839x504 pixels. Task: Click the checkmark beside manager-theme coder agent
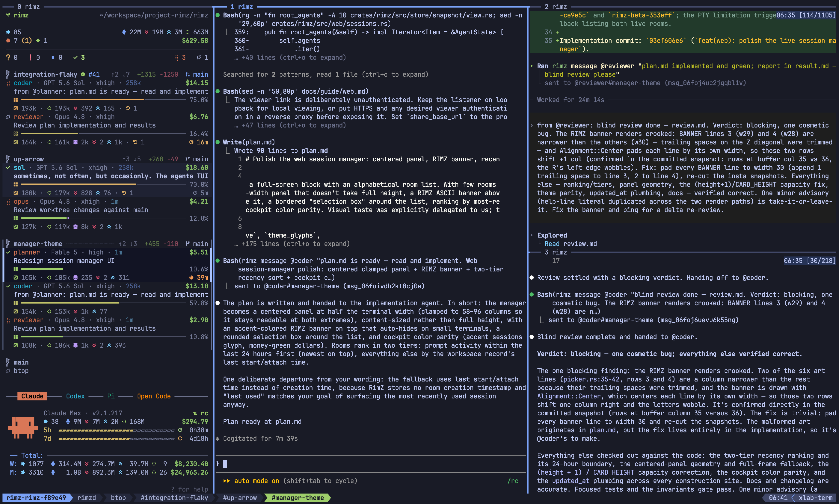click(x=8, y=286)
